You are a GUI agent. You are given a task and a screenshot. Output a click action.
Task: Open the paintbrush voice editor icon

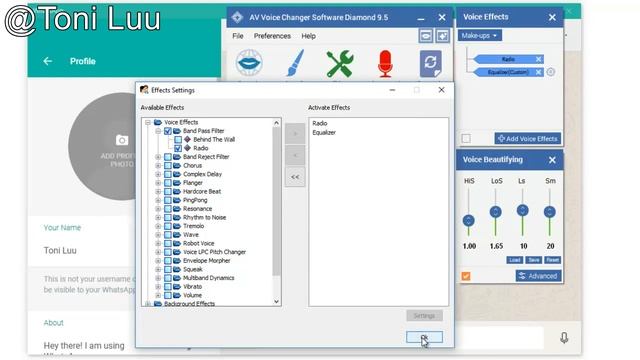(295, 63)
